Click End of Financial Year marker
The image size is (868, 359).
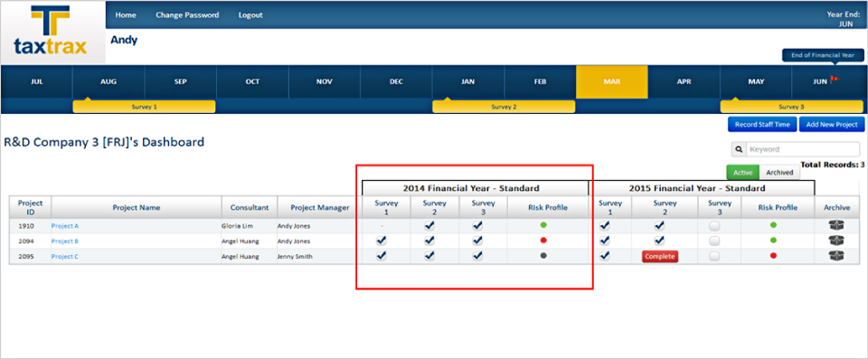point(823,55)
